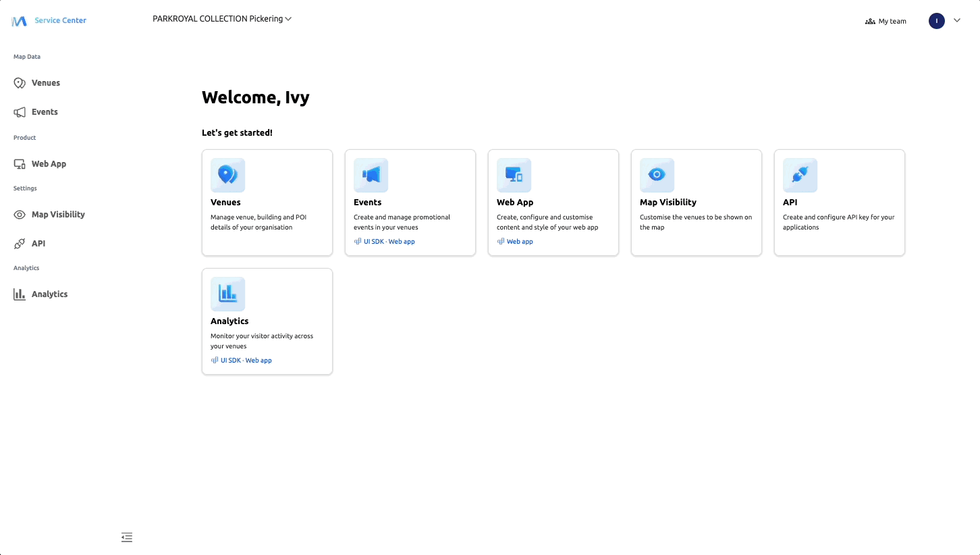Viewport: 980px width, 555px height.
Task: Click the Events card megaphone icon
Action: pos(371,176)
